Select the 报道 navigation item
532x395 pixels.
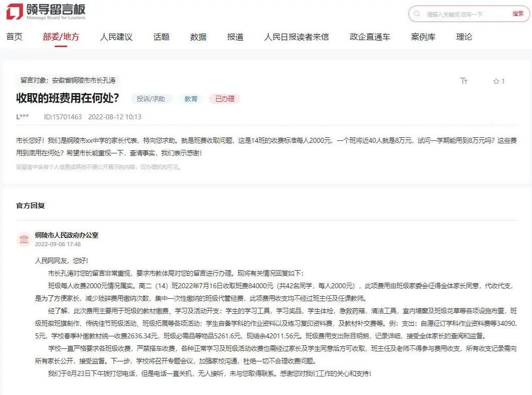point(235,36)
